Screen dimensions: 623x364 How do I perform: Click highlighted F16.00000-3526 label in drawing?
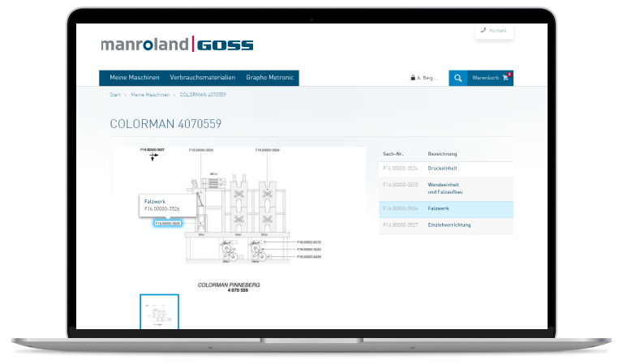pos(168,224)
